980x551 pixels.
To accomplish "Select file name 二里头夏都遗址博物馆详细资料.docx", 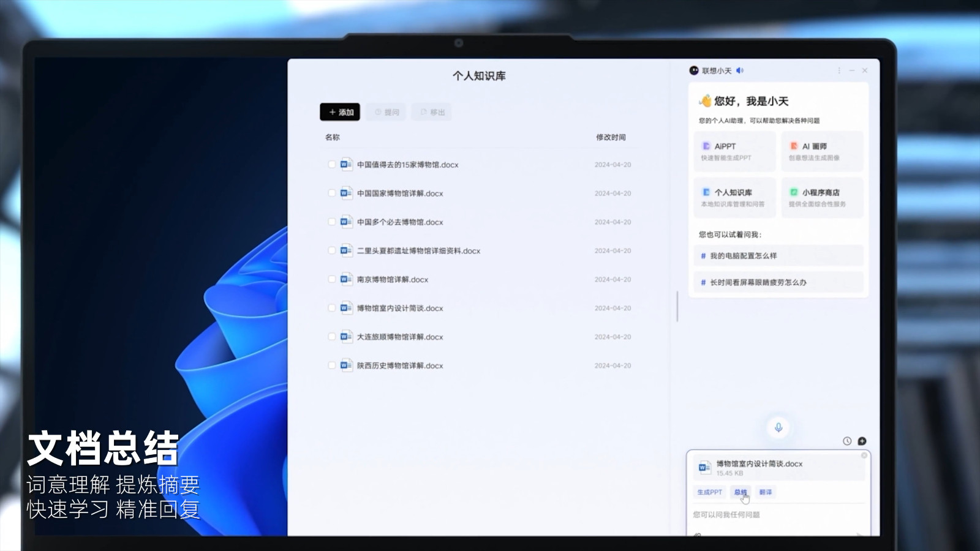I will click(x=418, y=251).
